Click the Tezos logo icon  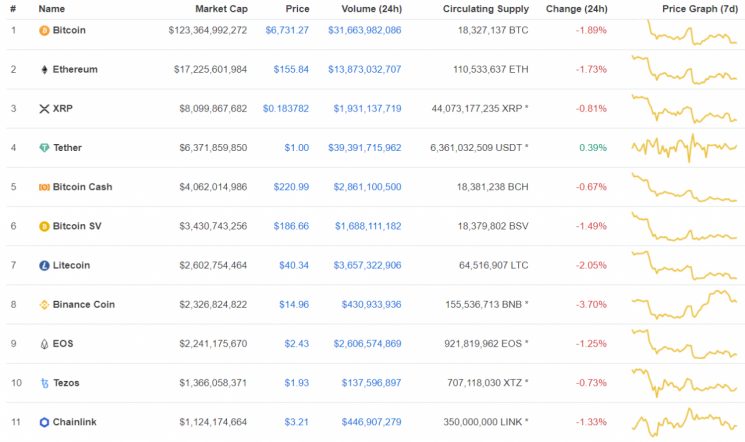(45, 383)
